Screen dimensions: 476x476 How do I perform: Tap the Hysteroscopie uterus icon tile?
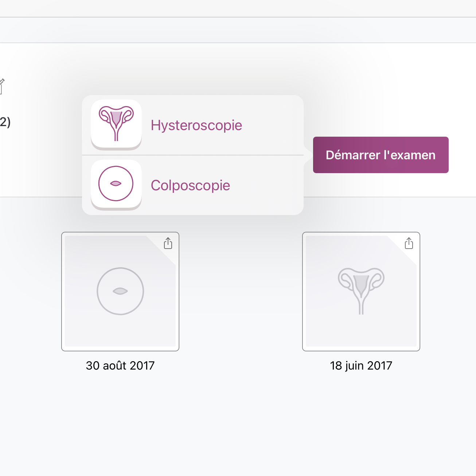coord(116,124)
